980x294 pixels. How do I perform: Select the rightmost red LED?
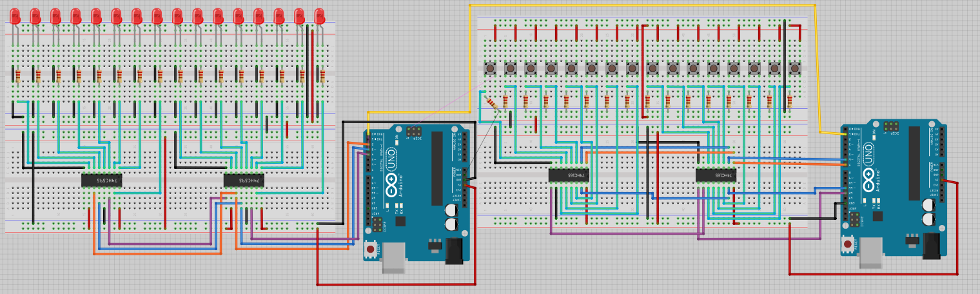[319, 16]
